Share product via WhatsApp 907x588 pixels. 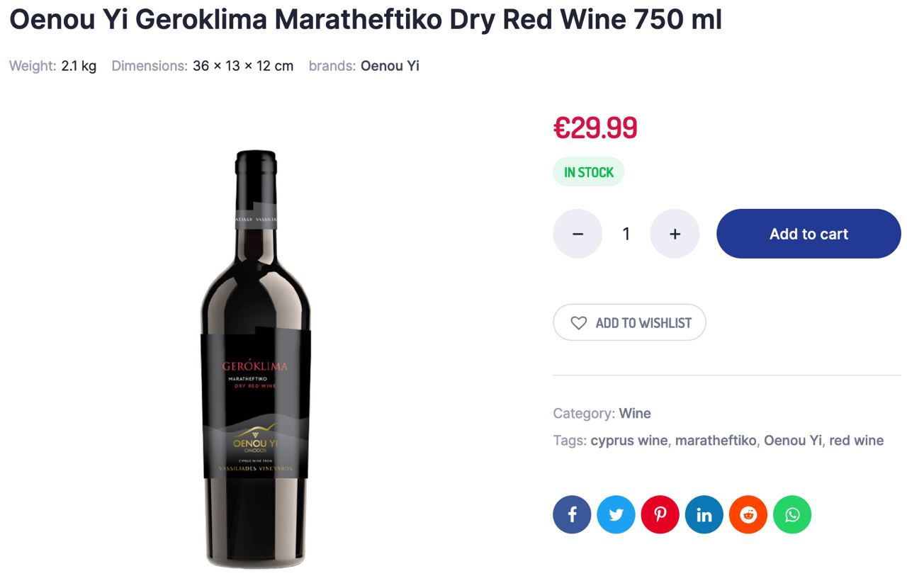point(792,514)
